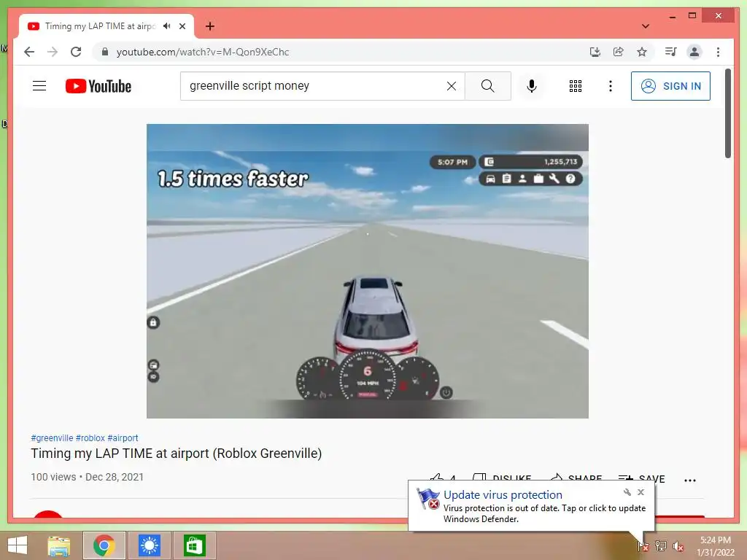Share this page from the address bar
This screenshot has height=560, width=747.
[619, 52]
